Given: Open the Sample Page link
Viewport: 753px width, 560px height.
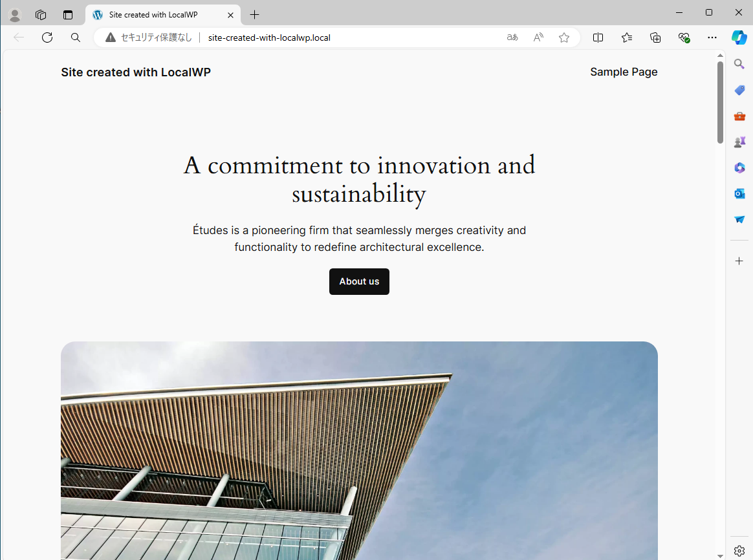Looking at the screenshot, I should (x=624, y=72).
